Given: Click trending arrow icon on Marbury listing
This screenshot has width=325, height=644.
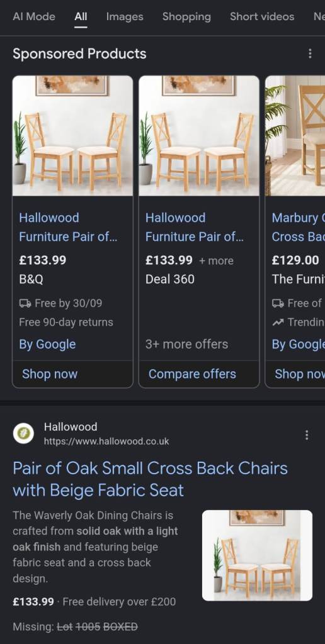Looking at the screenshot, I should click(x=278, y=323).
